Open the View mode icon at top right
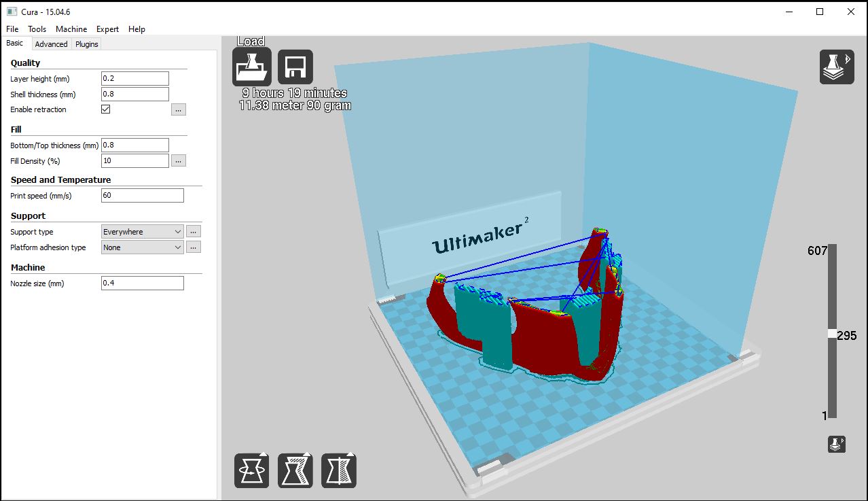 click(x=836, y=67)
